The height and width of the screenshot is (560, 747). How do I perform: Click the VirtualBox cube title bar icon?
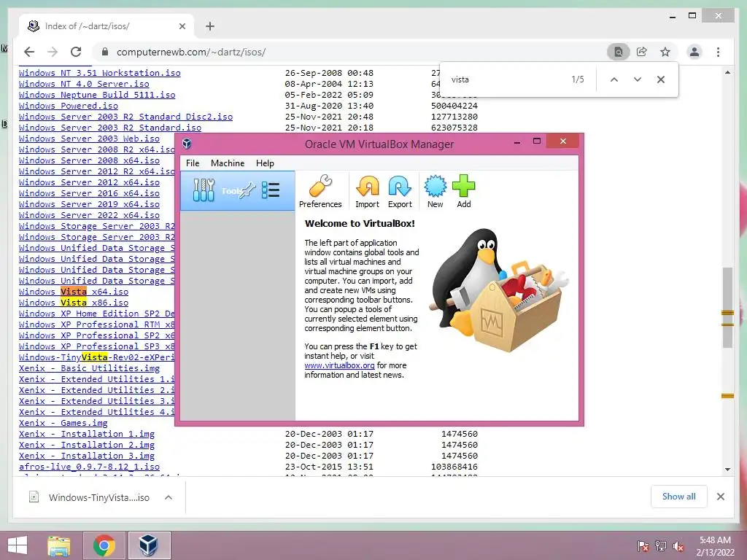pyautogui.click(x=187, y=144)
